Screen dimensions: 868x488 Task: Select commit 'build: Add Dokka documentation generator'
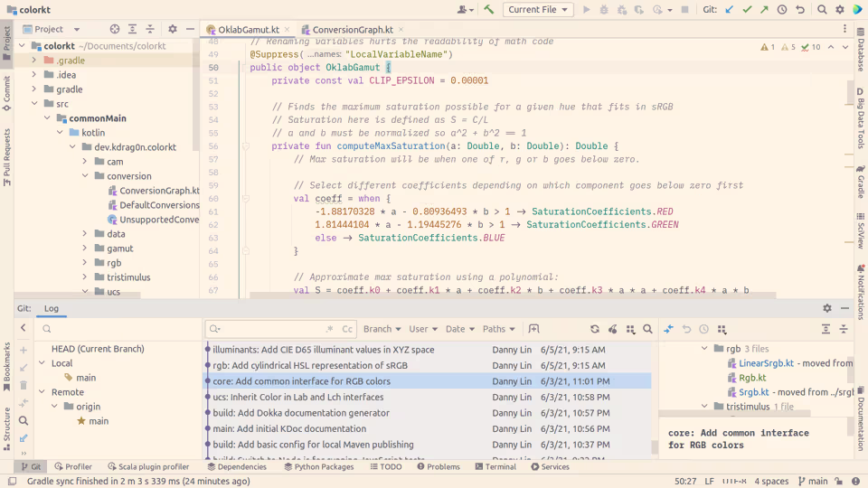point(300,413)
